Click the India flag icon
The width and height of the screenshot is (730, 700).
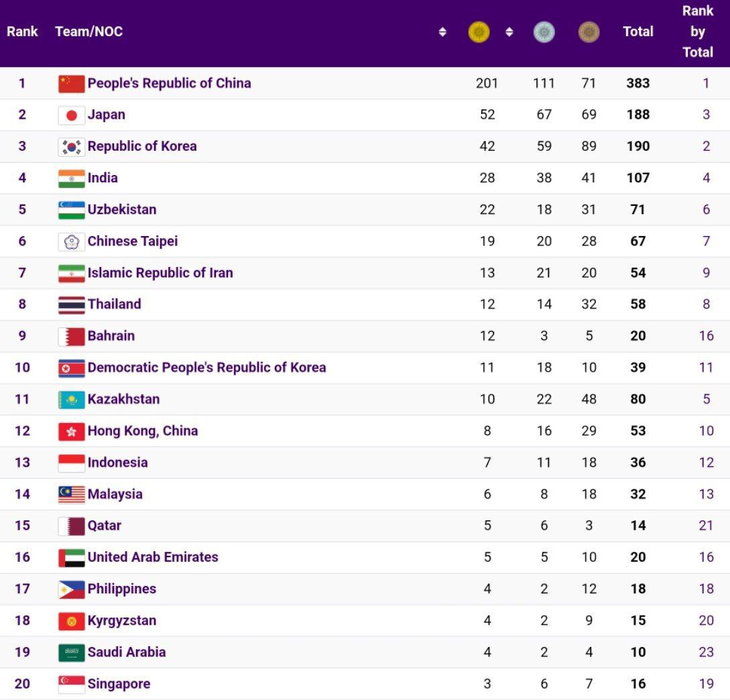(71, 178)
